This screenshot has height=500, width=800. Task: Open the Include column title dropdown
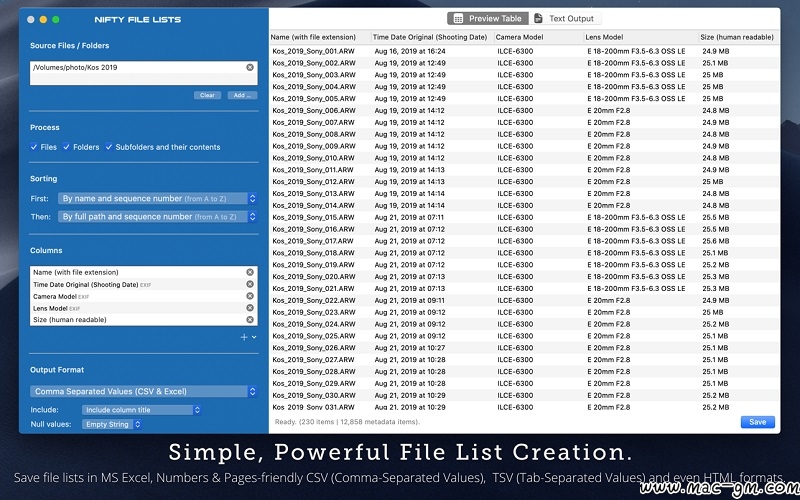tap(141, 410)
